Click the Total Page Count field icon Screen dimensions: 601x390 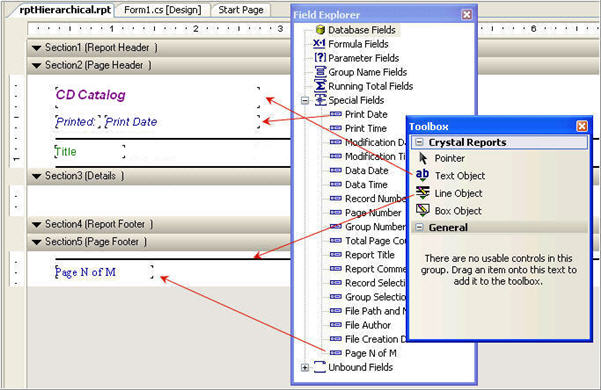point(336,241)
